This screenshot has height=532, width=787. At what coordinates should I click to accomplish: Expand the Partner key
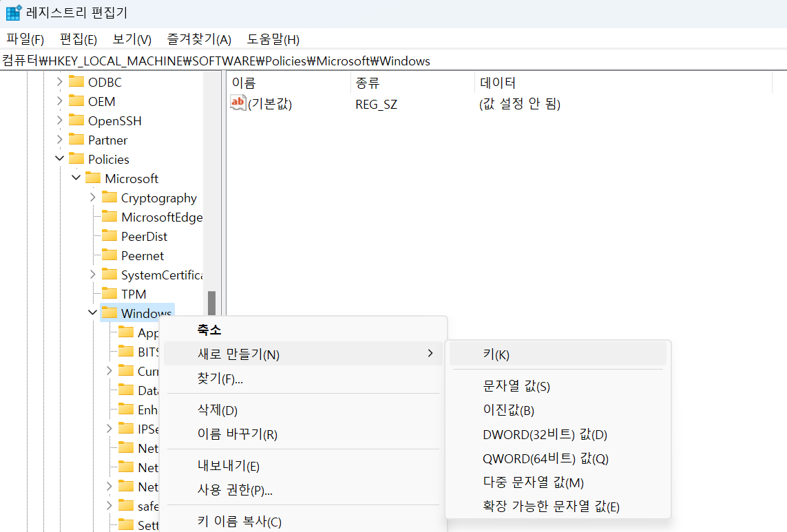coord(60,139)
